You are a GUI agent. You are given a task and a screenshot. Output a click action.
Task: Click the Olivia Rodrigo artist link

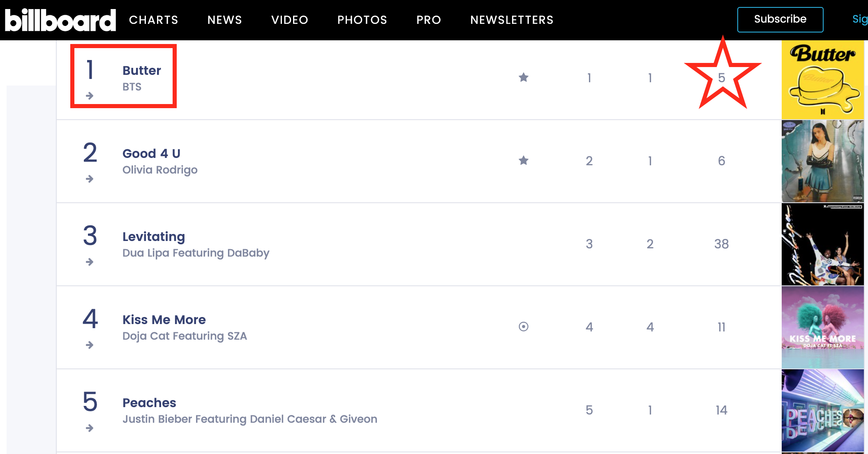tap(160, 170)
